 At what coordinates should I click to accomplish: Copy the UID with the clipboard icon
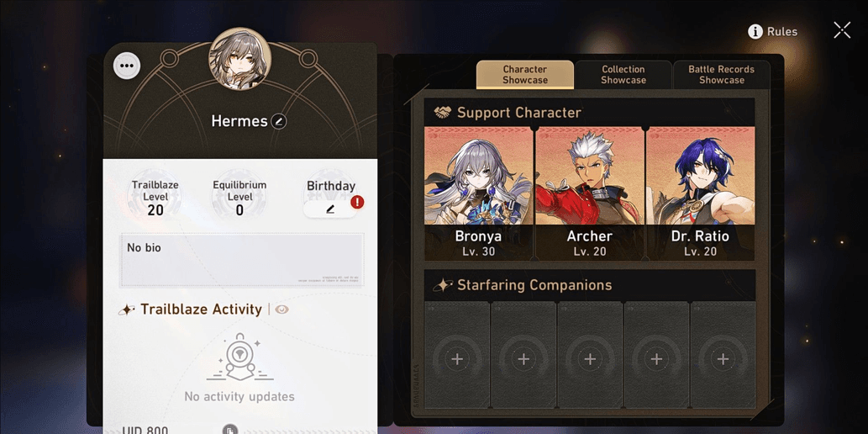coord(230,429)
